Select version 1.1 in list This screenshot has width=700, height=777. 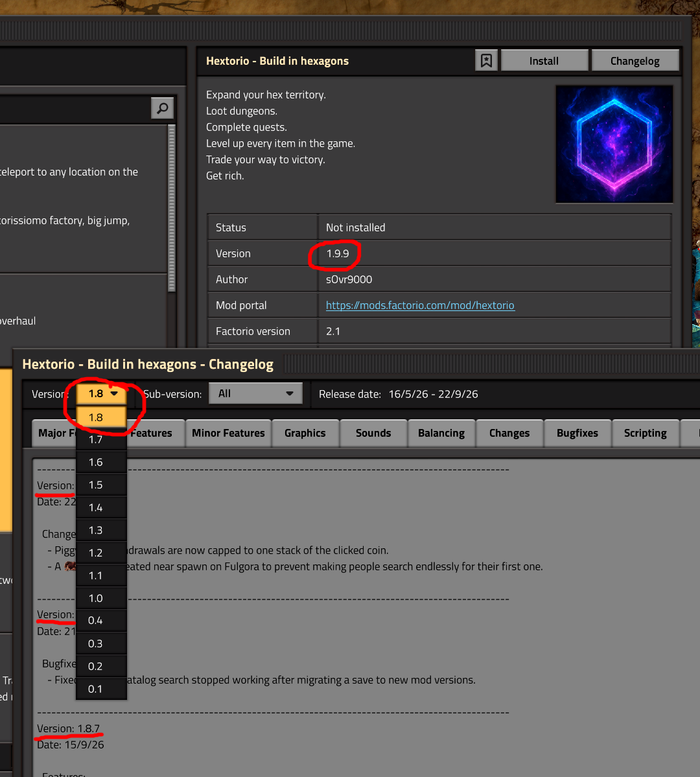[102, 575]
